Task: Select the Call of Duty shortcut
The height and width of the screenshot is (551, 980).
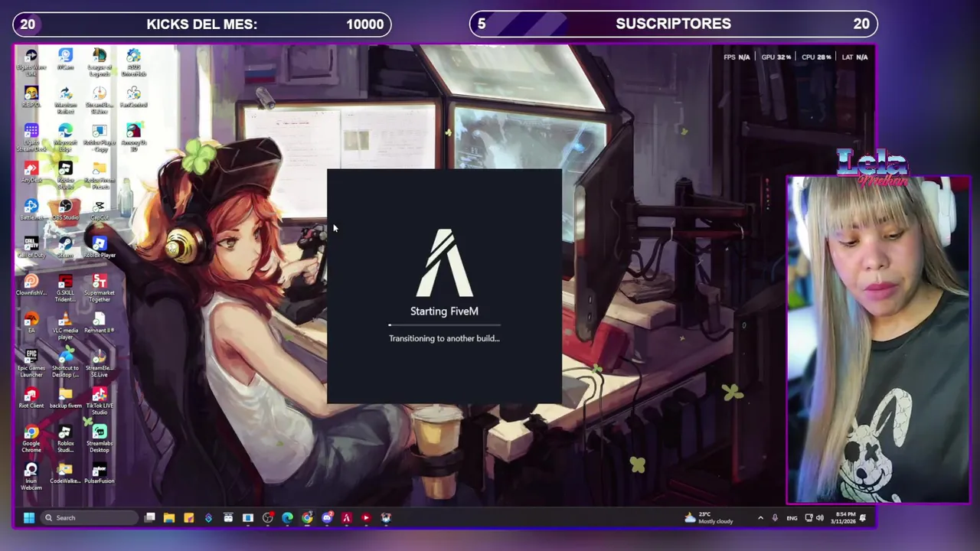Action: [x=31, y=247]
